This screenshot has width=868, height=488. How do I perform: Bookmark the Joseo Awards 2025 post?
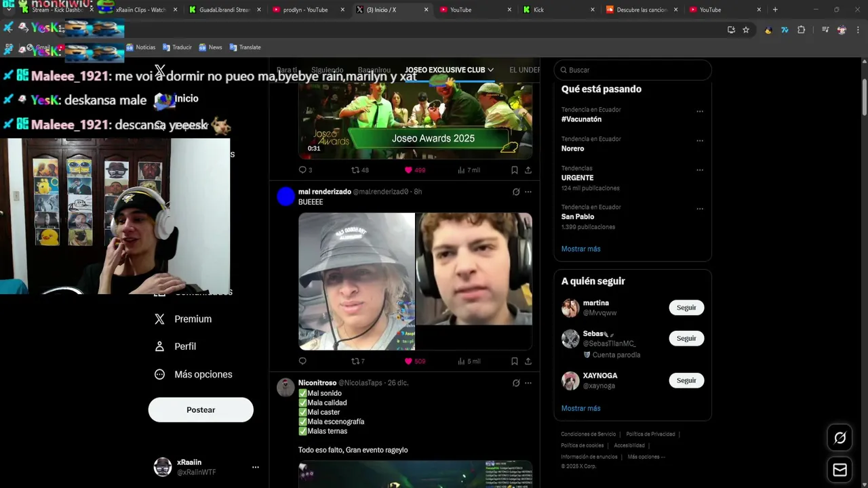pyautogui.click(x=515, y=170)
